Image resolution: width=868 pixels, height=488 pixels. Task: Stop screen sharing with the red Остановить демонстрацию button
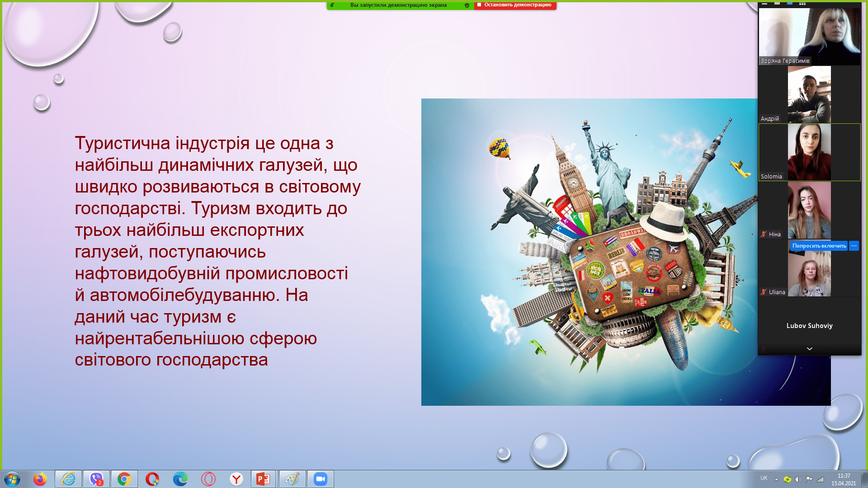click(x=515, y=5)
